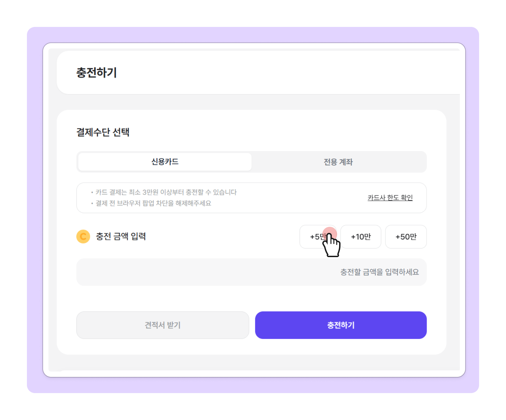Screen dimensions: 506x420
Task: Switch to the 전용 계좌 tab
Action: click(338, 162)
